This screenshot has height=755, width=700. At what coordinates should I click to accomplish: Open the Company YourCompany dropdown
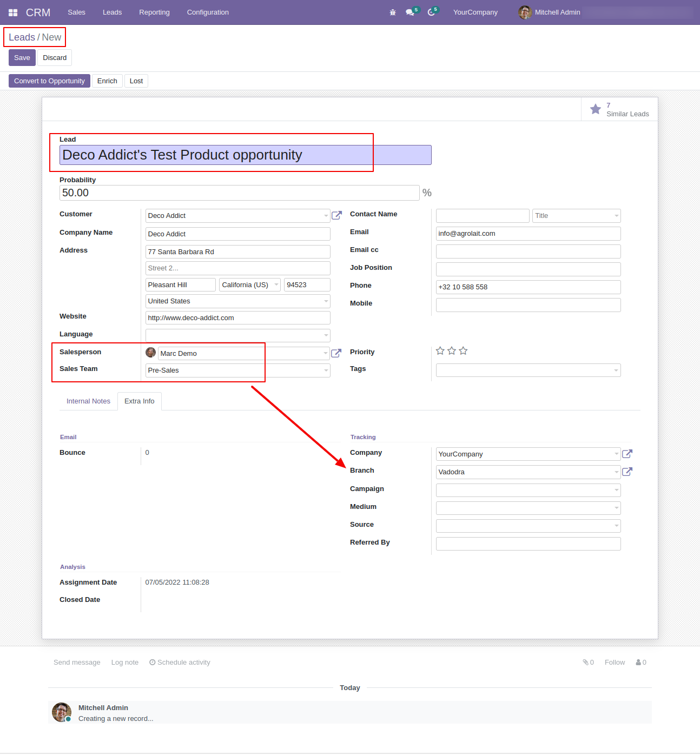coord(529,454)
